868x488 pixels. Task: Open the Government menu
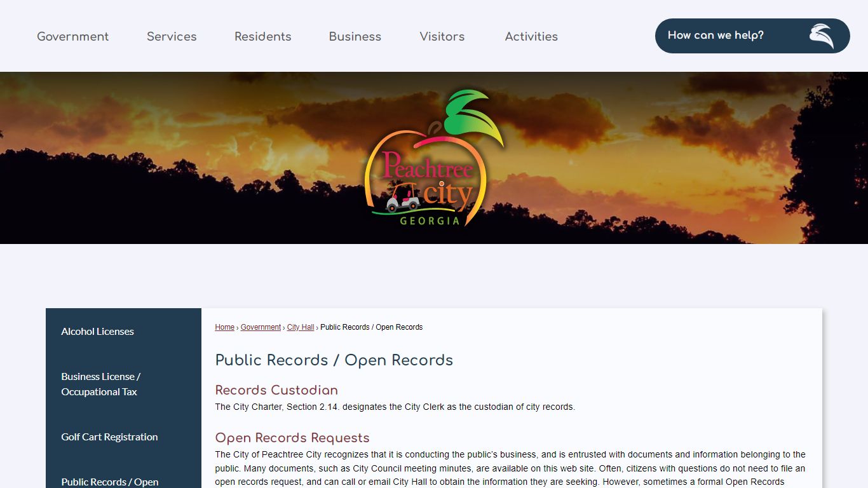[73, 36]
